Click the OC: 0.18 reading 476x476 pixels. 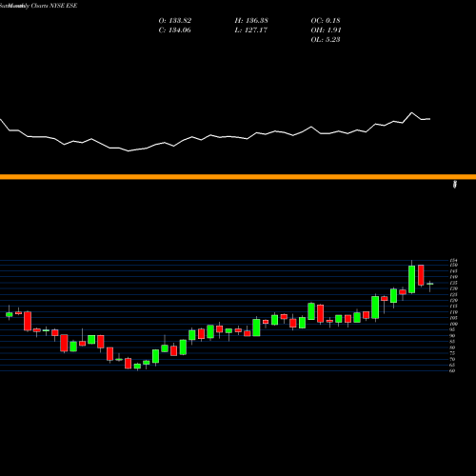[x=326, y=21]
